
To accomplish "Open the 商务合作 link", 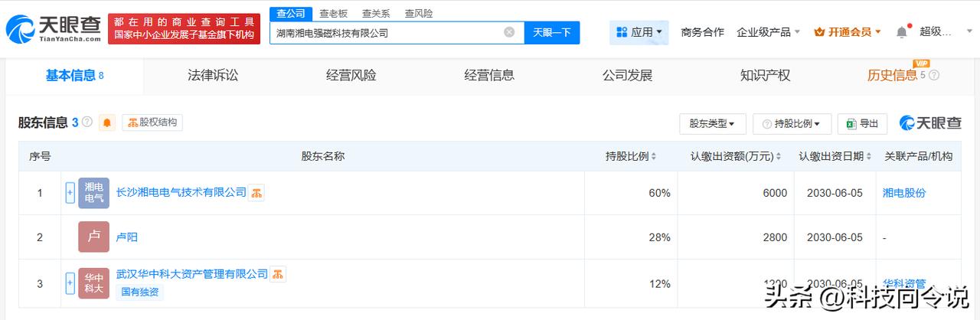I will [702, 32].
